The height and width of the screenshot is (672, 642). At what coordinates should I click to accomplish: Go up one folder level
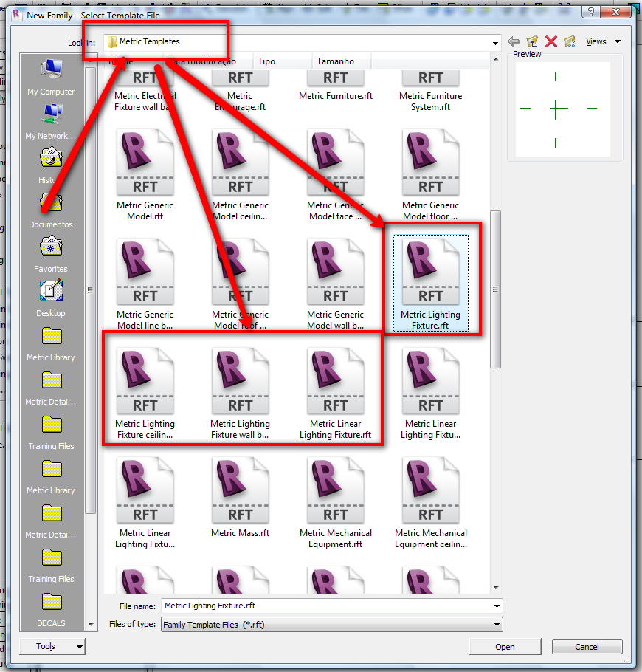click(532, 41)
